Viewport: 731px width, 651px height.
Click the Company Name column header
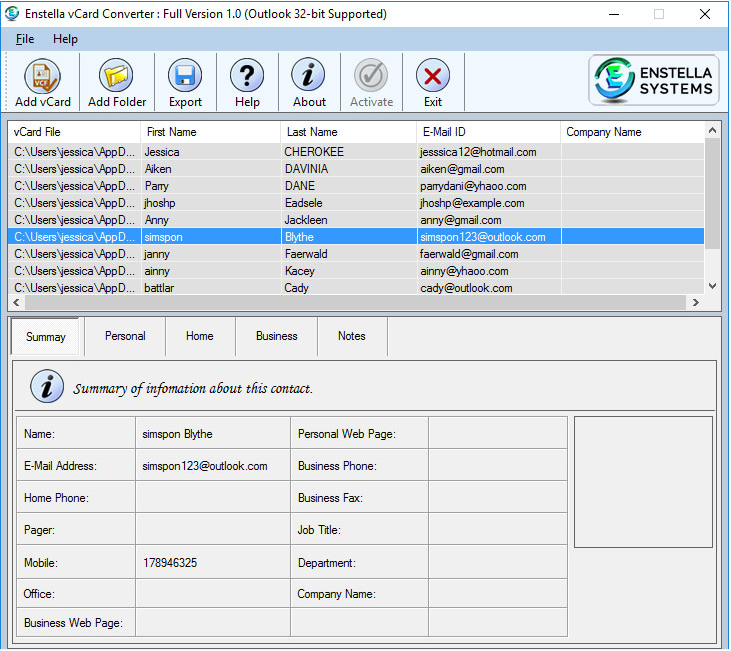point(632,132)
